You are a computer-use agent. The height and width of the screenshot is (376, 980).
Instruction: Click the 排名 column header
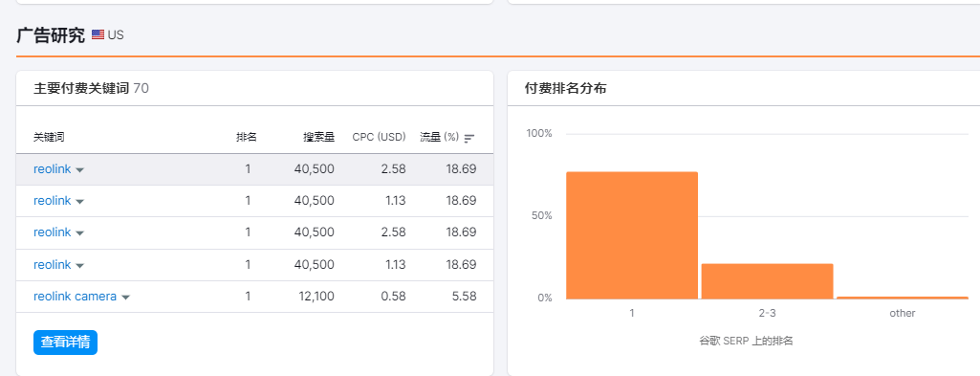(x=247, y=137)
